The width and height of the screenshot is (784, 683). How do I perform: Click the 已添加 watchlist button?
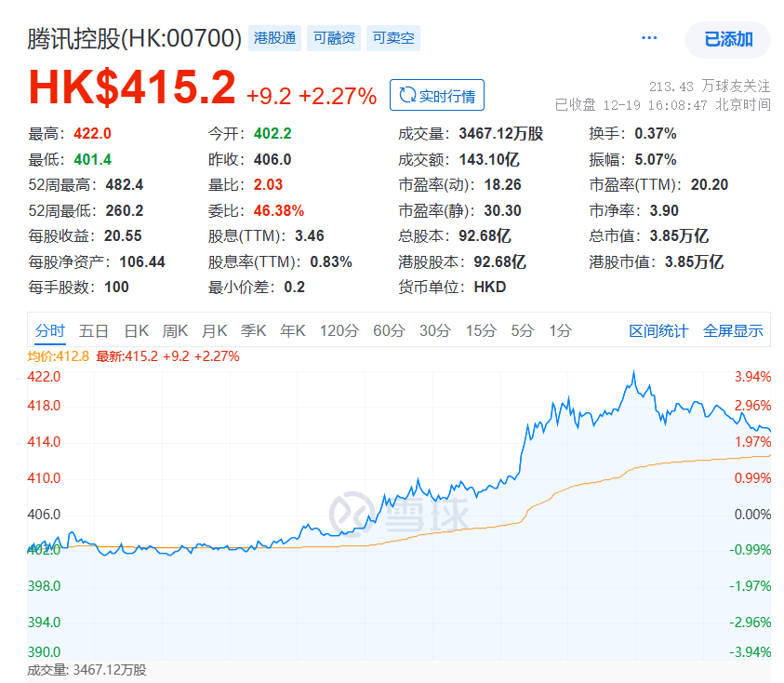(728, 39)
